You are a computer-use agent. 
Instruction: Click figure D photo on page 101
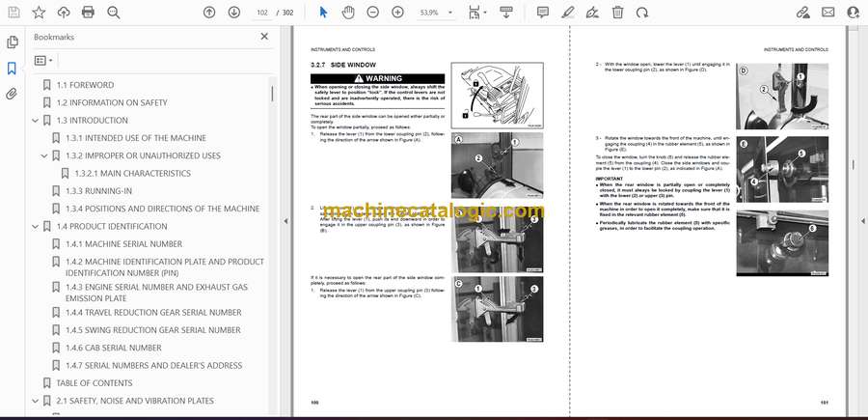pos(782,97)
